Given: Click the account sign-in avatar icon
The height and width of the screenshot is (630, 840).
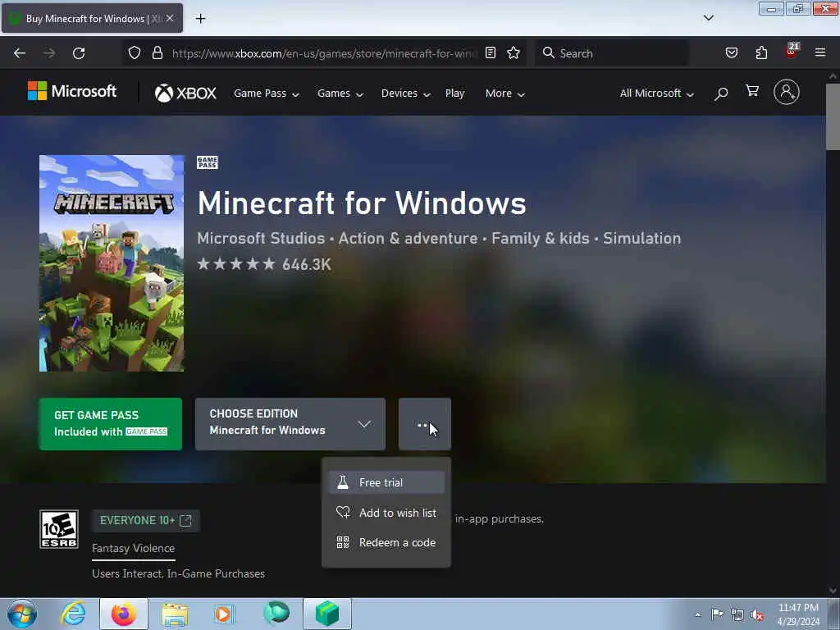Looking at the screenshot, I should tap(787, 92).
